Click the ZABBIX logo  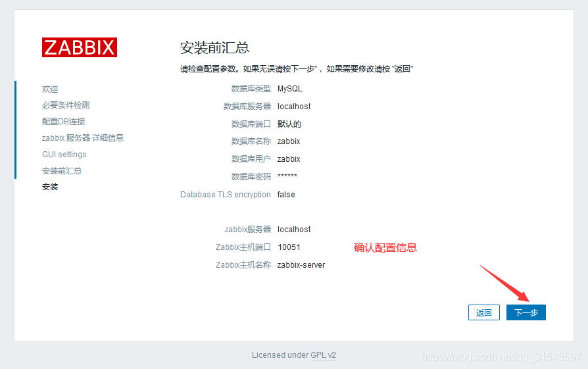pyautogui.click(x=80, y=47)
